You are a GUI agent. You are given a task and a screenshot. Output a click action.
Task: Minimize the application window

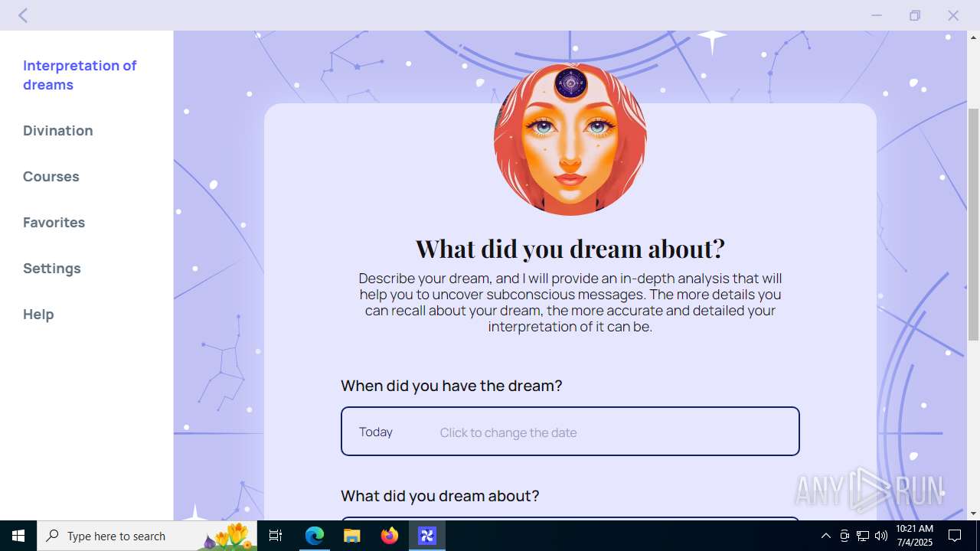(877, 15)
